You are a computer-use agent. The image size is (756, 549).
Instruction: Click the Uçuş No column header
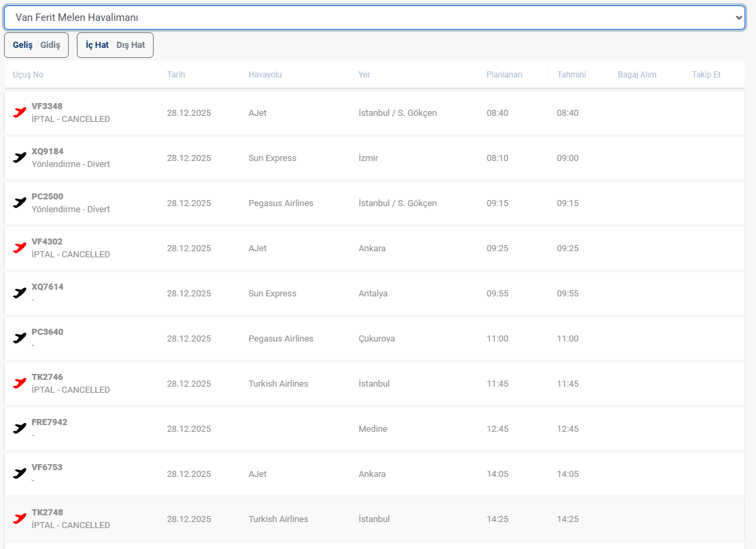28,75
